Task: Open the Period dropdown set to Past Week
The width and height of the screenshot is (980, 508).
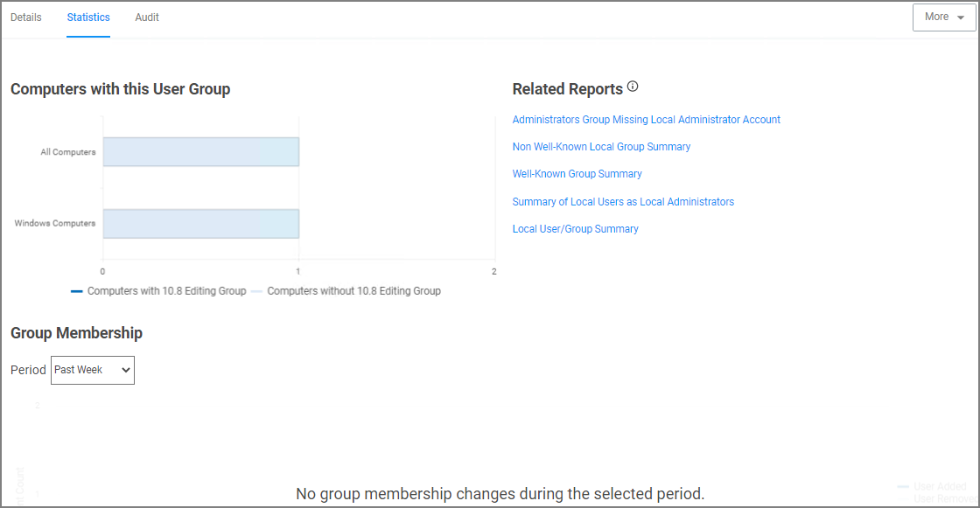Action: click(x=93, y=370)
